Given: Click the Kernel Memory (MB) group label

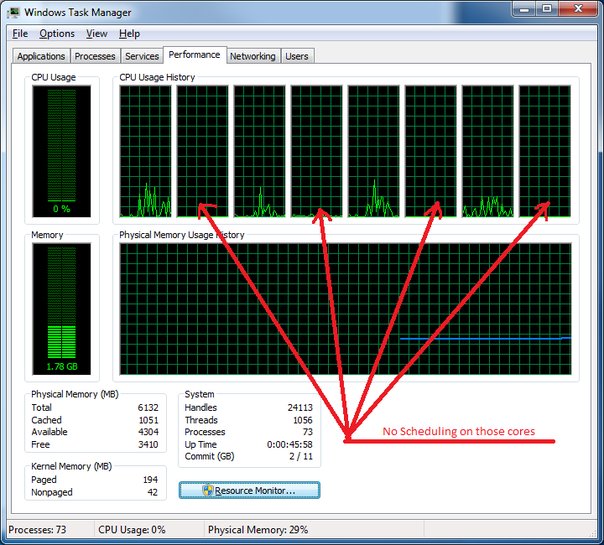Looking at the screenshot, I should click(71, 466).
